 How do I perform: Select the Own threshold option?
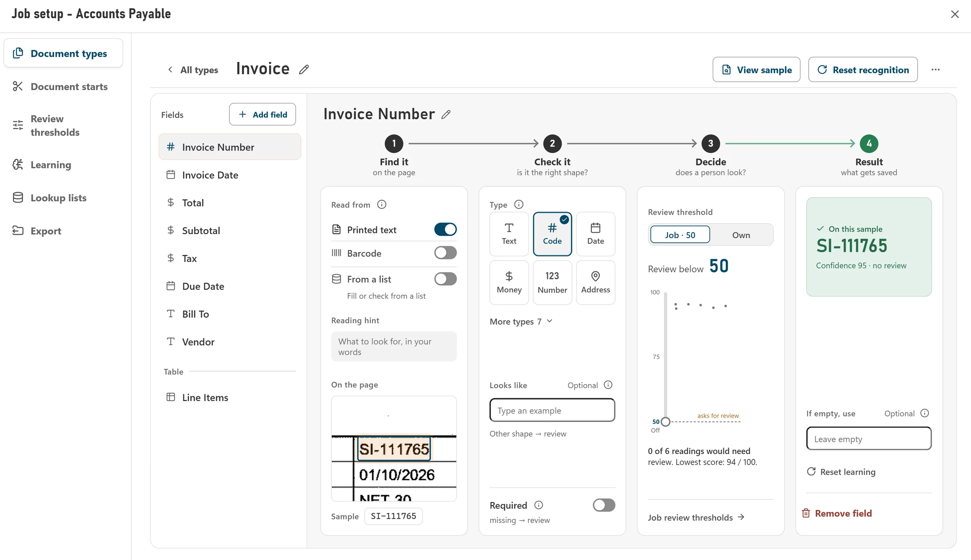[741, 235]
